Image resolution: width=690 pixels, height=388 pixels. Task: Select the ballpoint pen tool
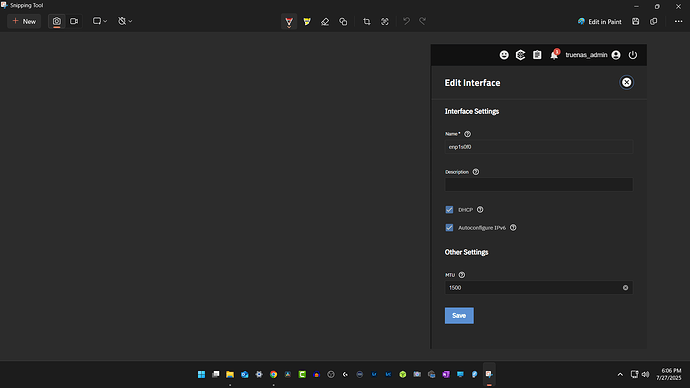[289, 22]
